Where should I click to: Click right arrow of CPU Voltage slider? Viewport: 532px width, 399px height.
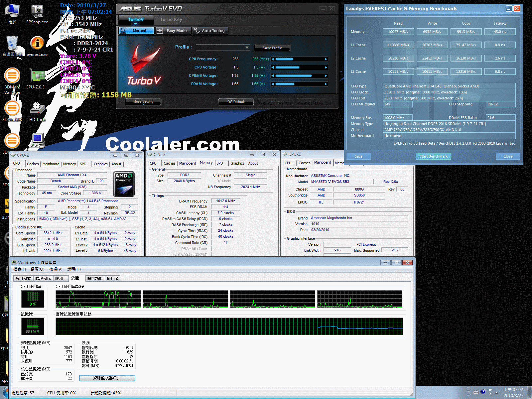[x=326, y=67]
